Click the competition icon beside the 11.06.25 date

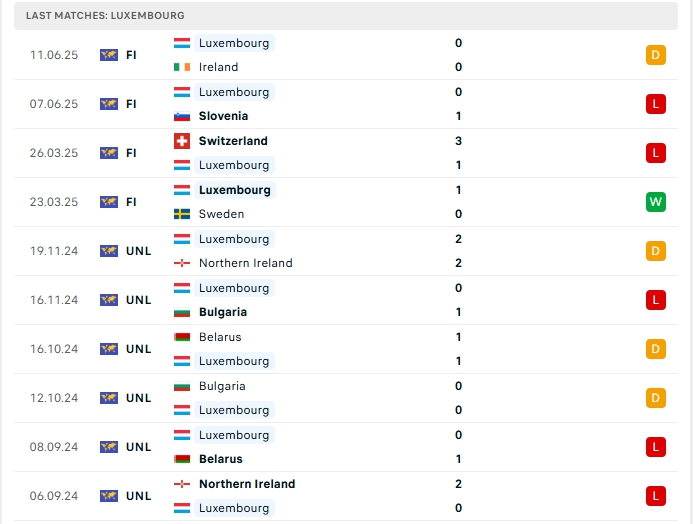pos(109,55)
